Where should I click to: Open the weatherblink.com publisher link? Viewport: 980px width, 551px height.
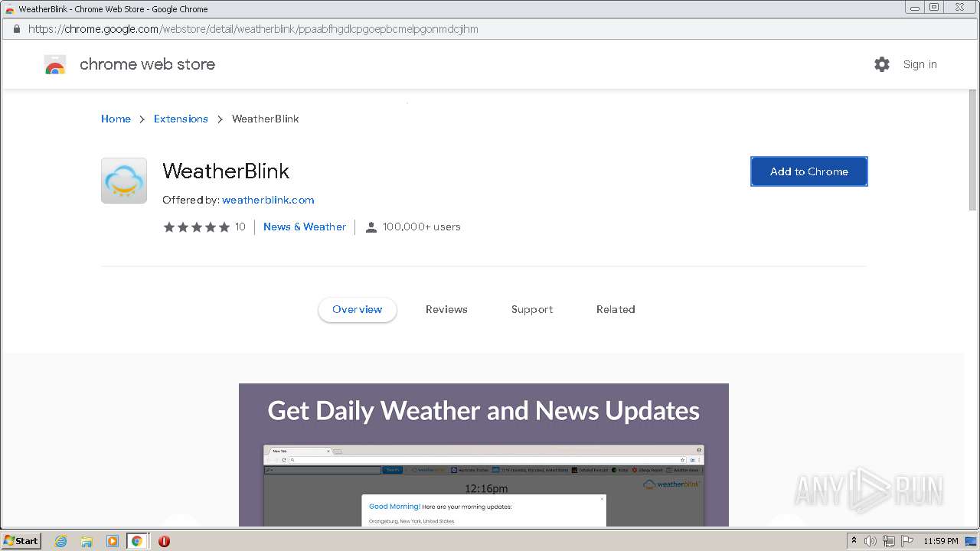click(x=268, y=200)
